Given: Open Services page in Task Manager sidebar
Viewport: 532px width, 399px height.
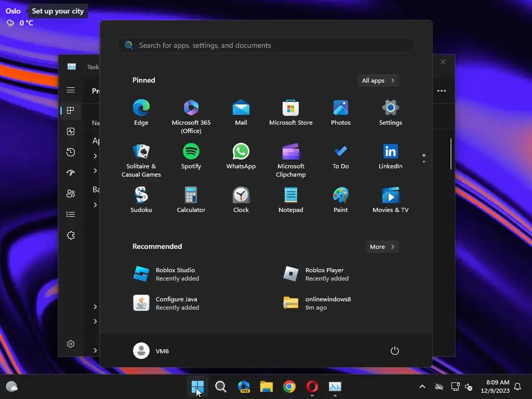Looking at the screenshot, I should click(71, 235).
